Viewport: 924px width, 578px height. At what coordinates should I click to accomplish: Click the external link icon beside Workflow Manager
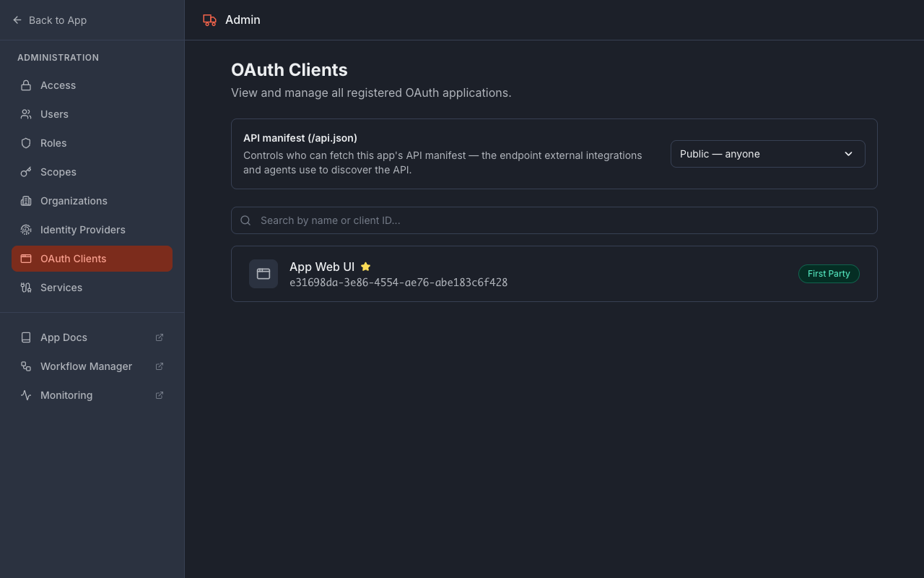[160, 366]
